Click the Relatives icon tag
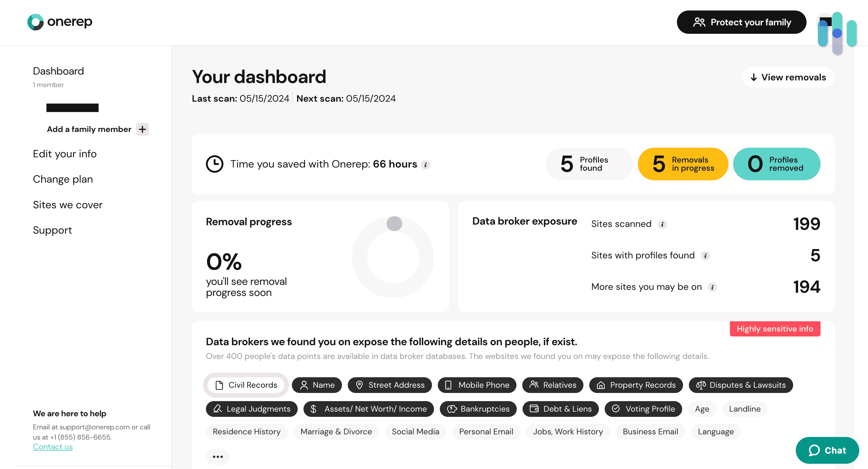The image size is (868, 469). tap(552, 385)
